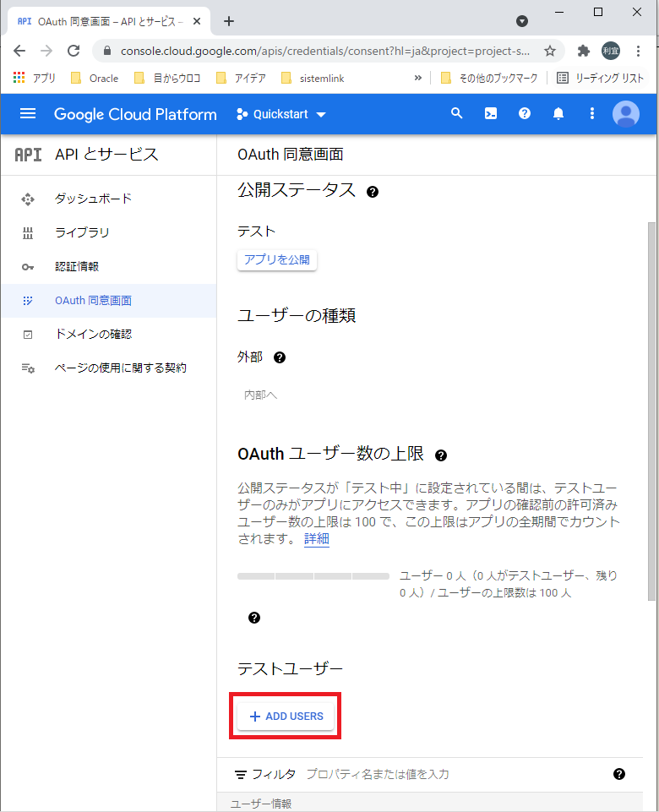659x812 pixels.
Task: Click the dashboard icon in sidebar
Action: [28, 199]
